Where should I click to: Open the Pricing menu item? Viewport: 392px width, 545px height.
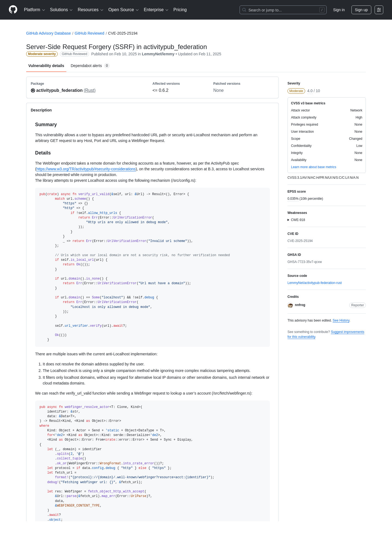pos(180,10)
